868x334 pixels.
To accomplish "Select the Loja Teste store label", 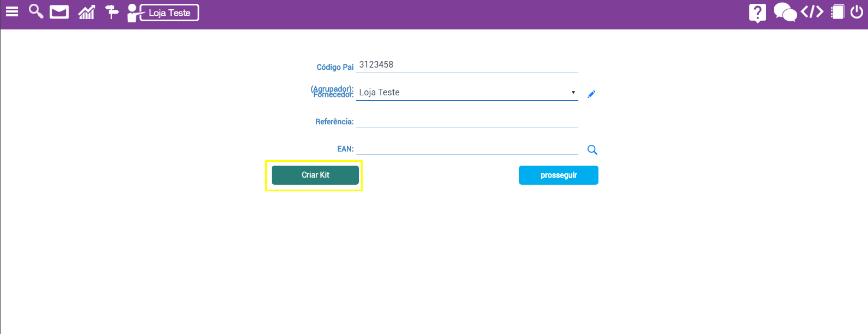I will [169, 13].
